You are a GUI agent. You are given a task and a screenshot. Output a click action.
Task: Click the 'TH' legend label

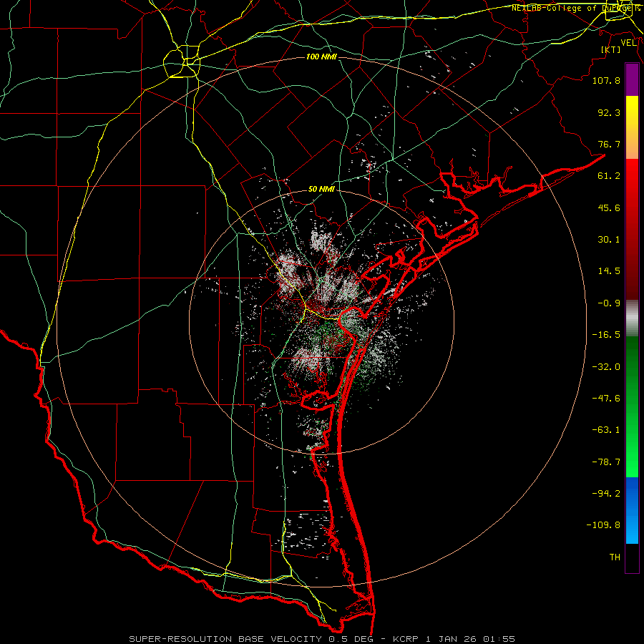click(x=615, y=557)
